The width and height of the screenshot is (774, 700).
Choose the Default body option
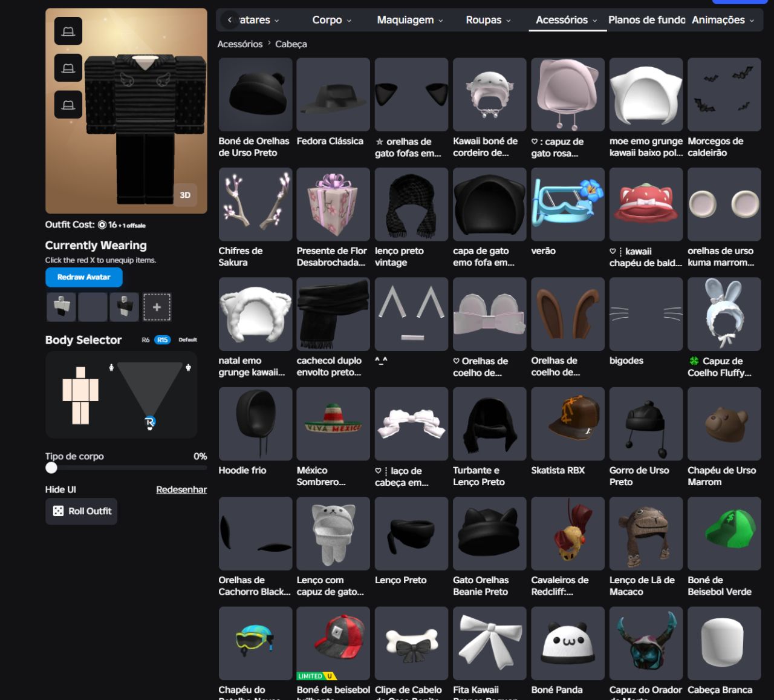(x=188, y=340)
